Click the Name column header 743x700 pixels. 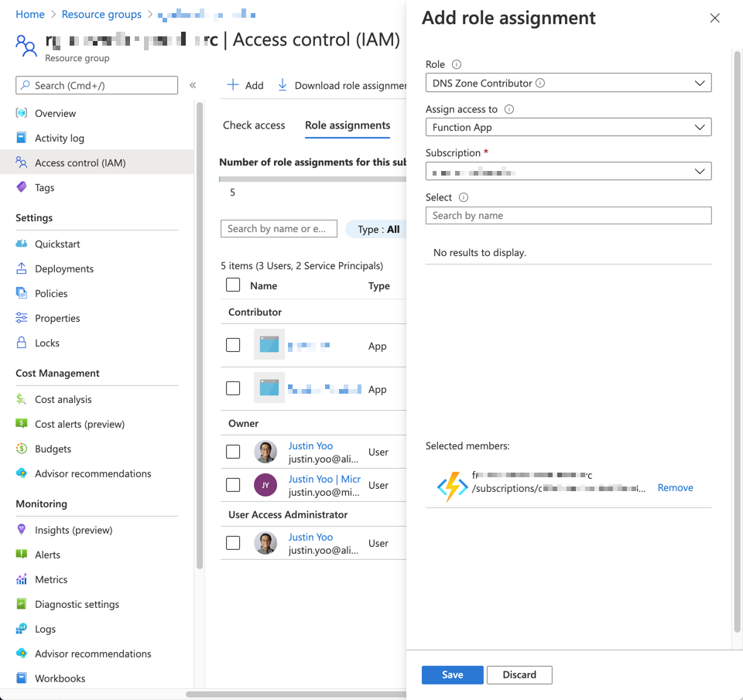coord(263,285)
